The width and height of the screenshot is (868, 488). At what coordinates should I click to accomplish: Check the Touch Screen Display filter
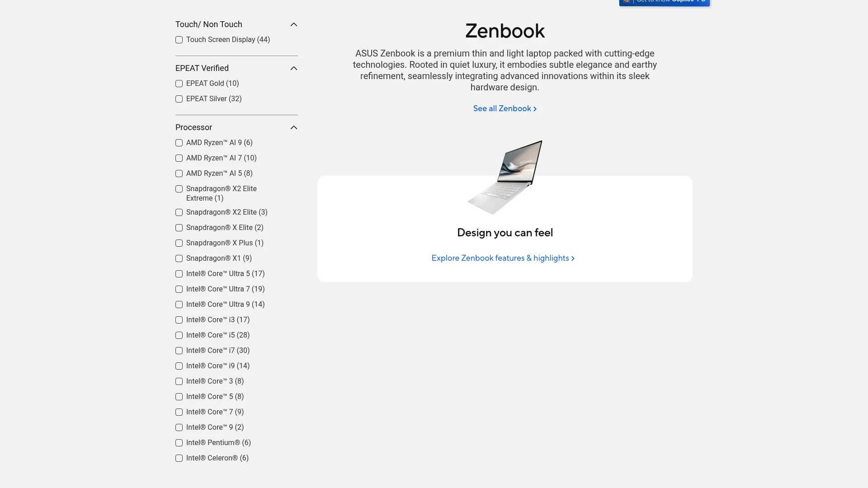click(179, 40)
